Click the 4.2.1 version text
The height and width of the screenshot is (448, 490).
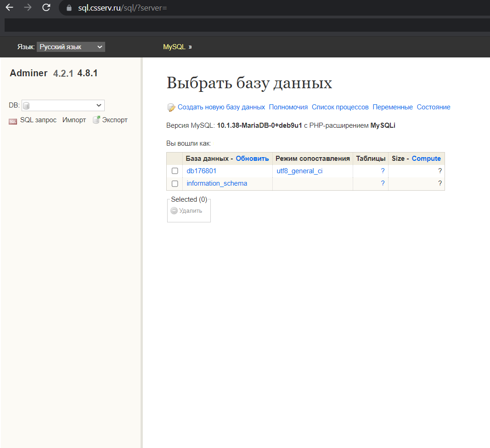coord(63,74)
